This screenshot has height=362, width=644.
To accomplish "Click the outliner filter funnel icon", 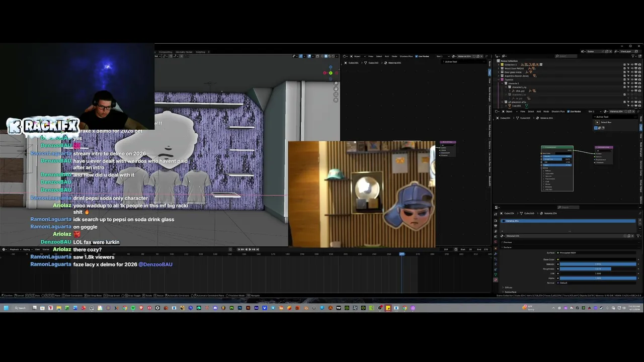I will tap(633, 56).
